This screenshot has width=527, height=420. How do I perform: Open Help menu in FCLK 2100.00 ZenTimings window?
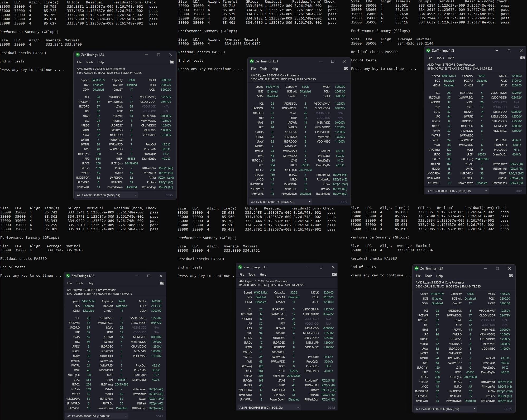point(451,58)
